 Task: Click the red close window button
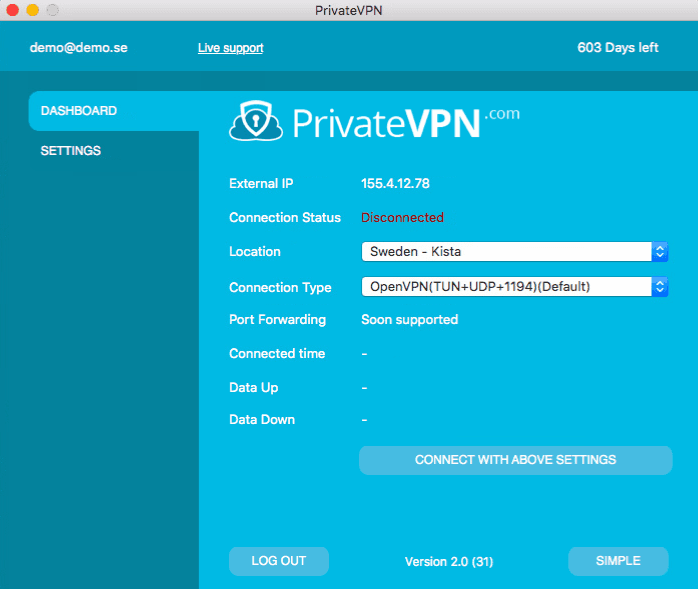13,10
